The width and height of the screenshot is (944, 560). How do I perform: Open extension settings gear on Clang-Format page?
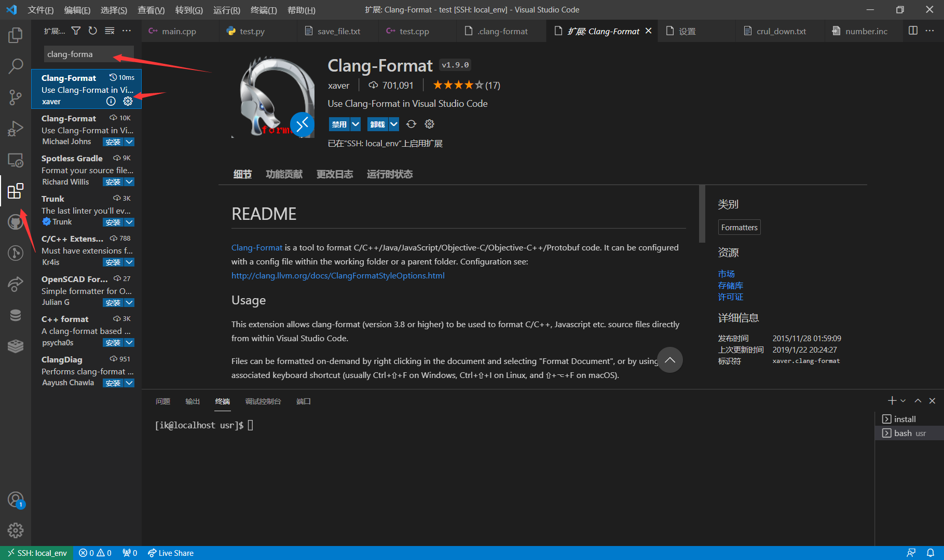[429, 124]
